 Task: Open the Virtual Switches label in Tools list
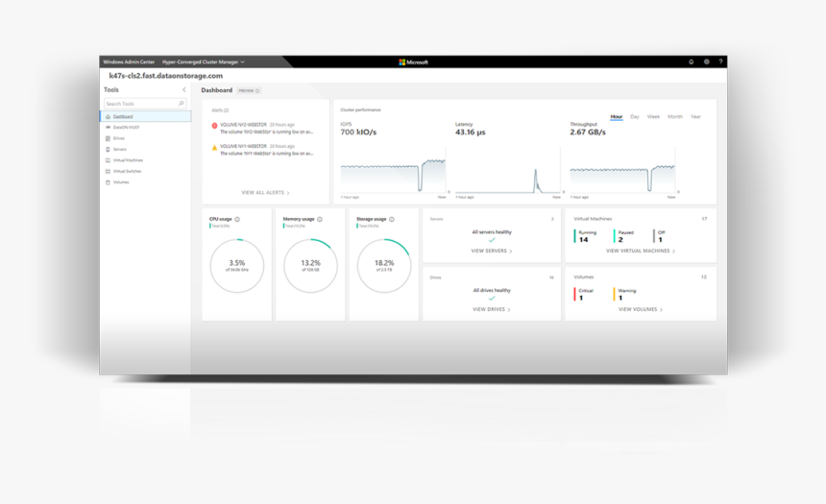128,172
